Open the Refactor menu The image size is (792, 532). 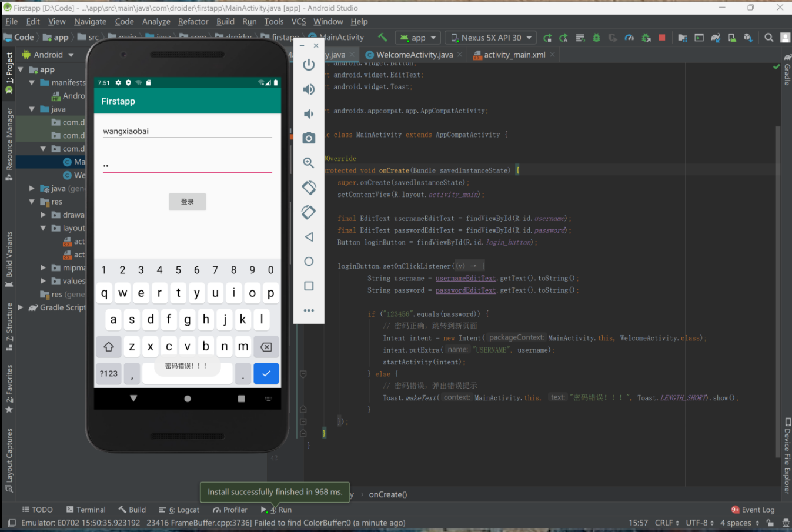click(193, 22)
